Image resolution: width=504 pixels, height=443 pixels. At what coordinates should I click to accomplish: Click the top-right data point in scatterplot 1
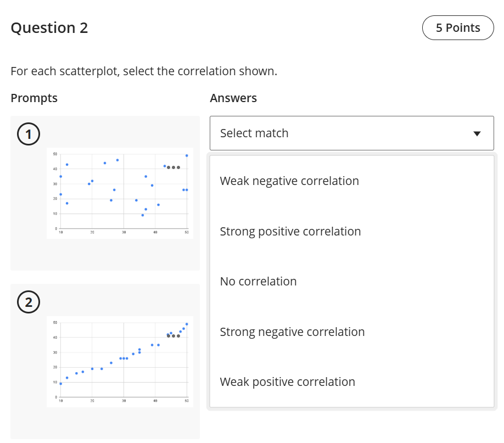[x=187, y=155]
